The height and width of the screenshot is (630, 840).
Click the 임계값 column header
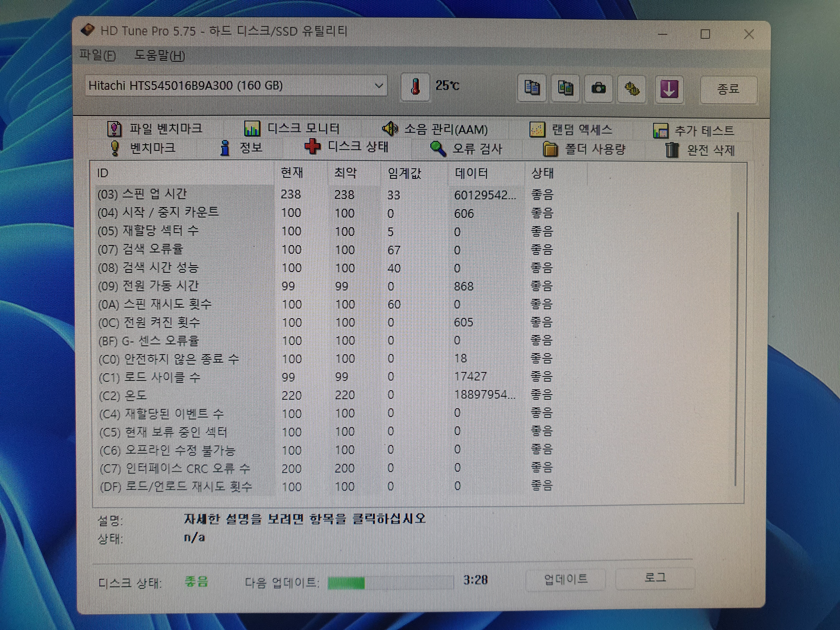404,174
